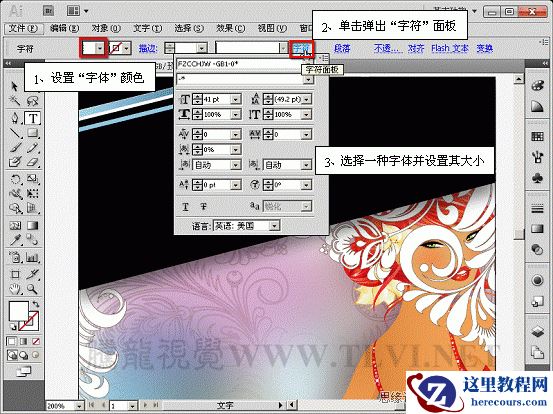The height and width of the screenshot is (414, 553).
Task: Select the Free Transform tool
Action: pyautogui.click(x=32, y=194)
